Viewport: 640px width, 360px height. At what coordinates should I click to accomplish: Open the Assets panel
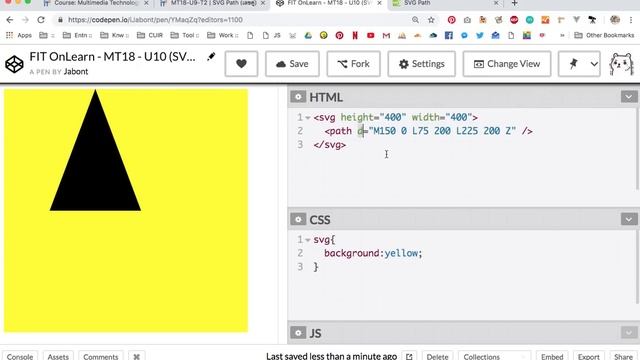click(x=58, y=356)
